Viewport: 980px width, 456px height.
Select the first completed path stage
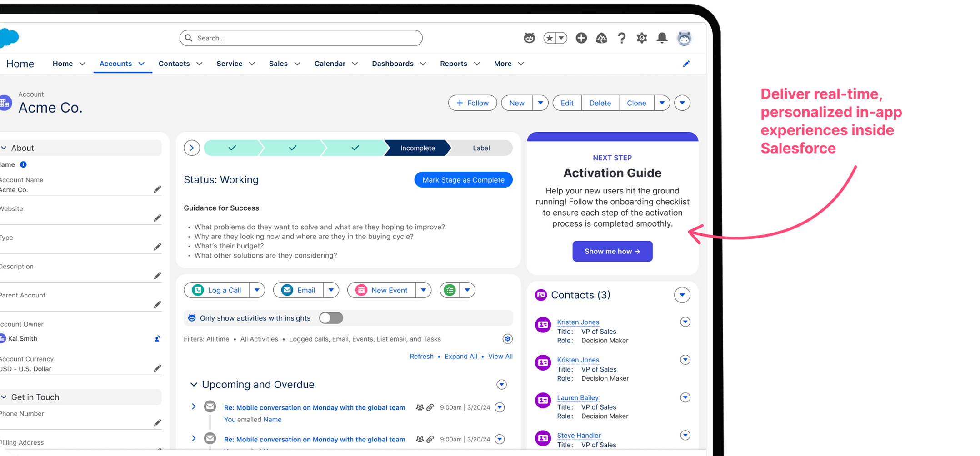point(232,148)
